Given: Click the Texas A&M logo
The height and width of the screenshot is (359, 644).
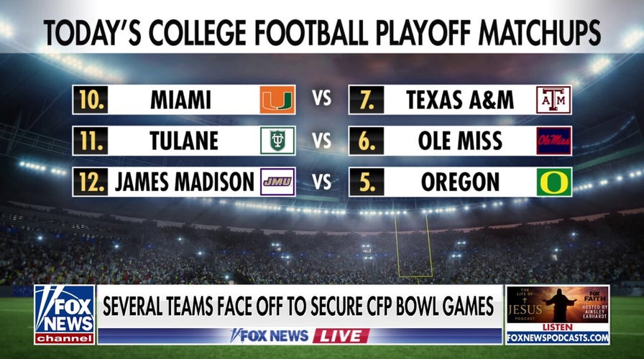Looking at the screenshot, I should (553, 100).
